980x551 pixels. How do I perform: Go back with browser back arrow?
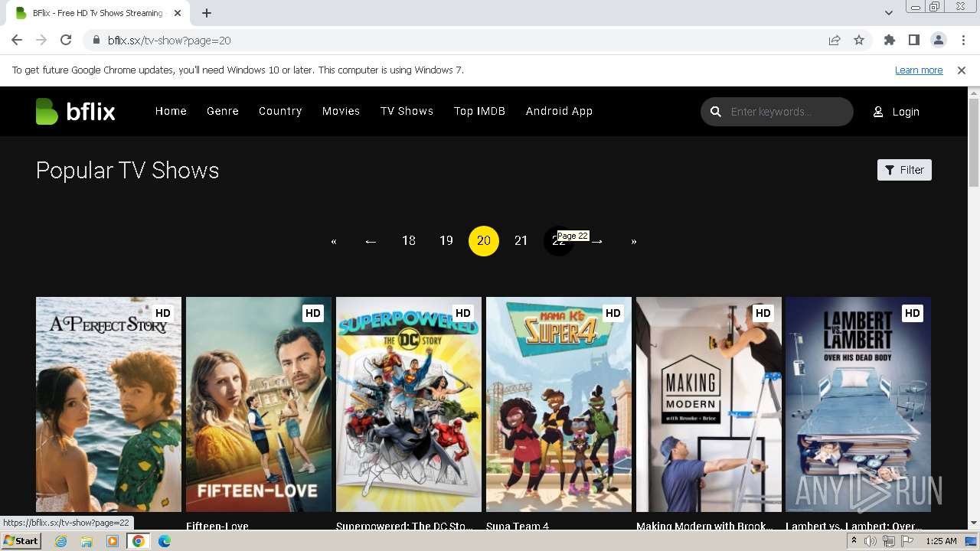pyautogui.click(x=17, y=41)
